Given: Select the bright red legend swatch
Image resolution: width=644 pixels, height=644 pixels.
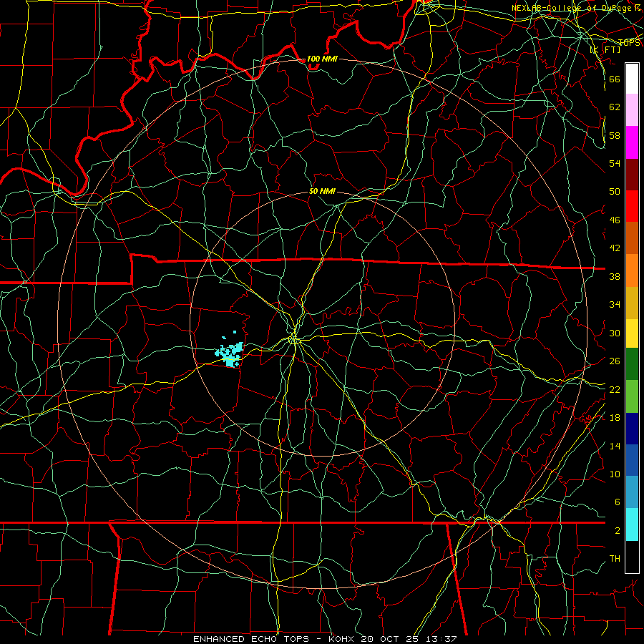Looking at the screenshot, I should tap(632, 206).
